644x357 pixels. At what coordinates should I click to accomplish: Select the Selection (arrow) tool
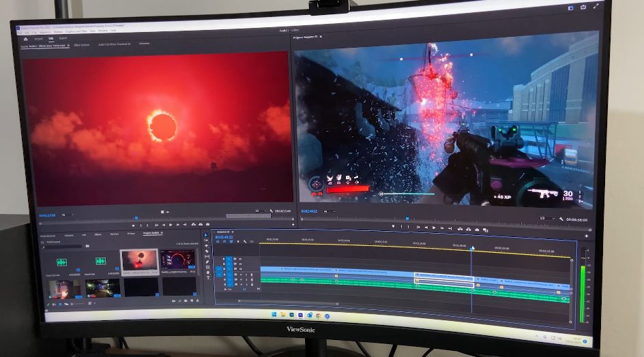pos(206,235)
